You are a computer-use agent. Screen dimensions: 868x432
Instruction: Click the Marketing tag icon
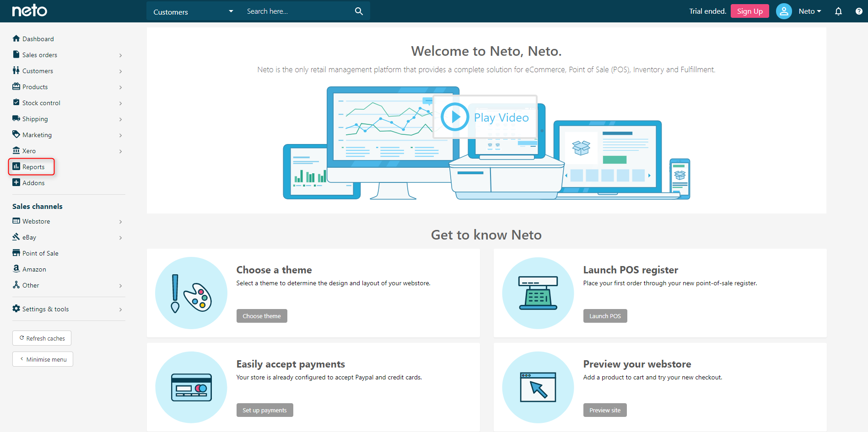[x=16, y=134]
